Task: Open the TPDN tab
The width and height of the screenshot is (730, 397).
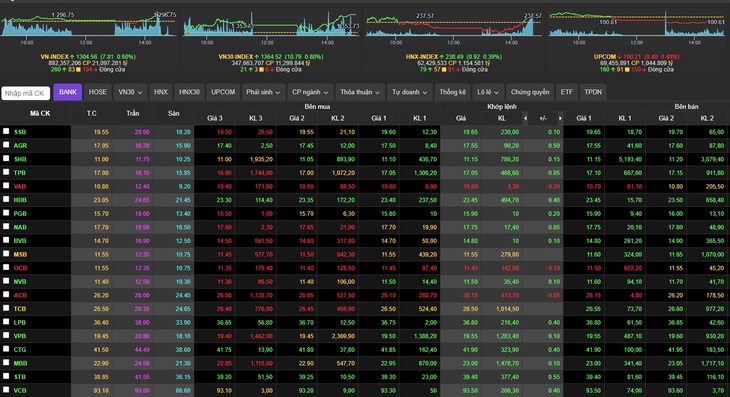Action: (x=593, y=92)
